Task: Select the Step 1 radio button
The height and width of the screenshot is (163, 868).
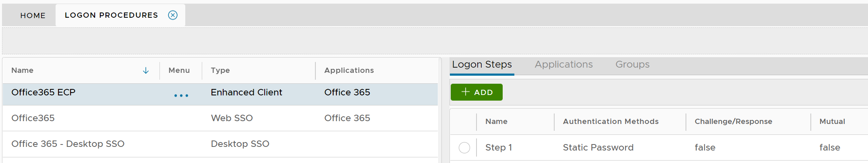Action: click(464, 148)
